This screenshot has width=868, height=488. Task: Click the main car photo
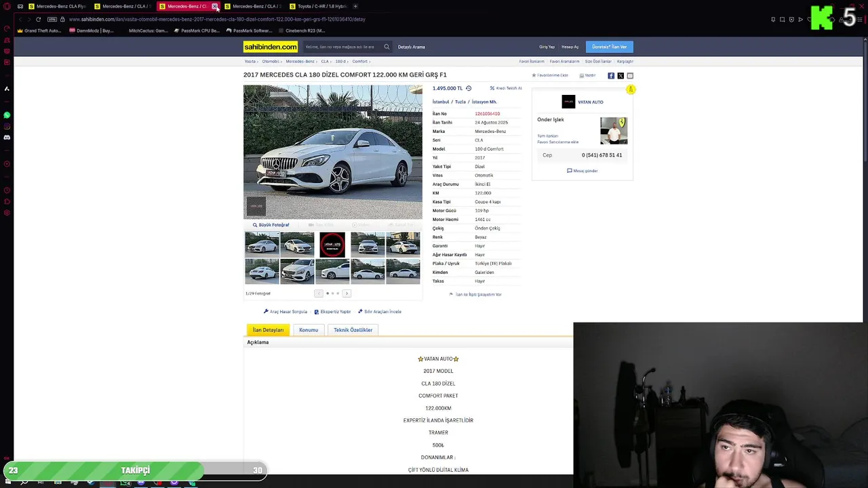click(332, 152)
